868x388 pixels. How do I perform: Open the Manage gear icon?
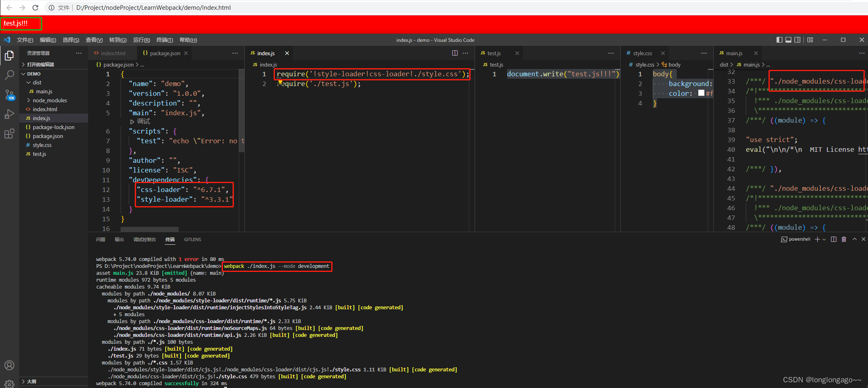coord(9,383)
